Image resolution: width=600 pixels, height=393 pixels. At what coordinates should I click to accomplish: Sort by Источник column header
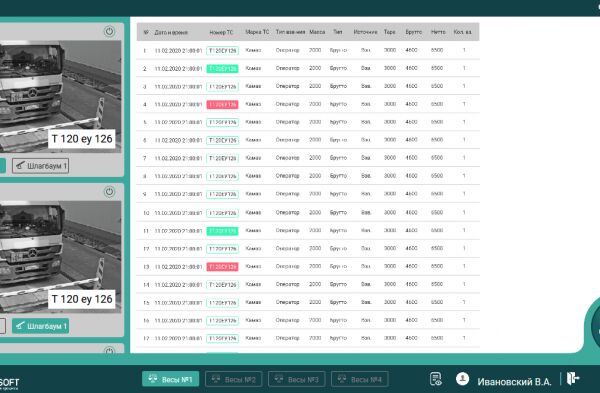[365, 32]
